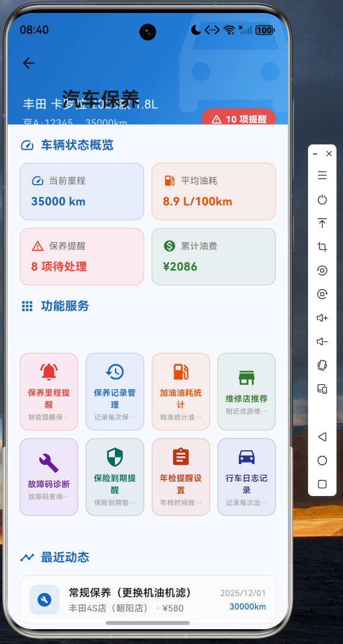Screen dimensions: 343x644
Task: Click the emulator power button icon
Action: [x=322, y=199]
